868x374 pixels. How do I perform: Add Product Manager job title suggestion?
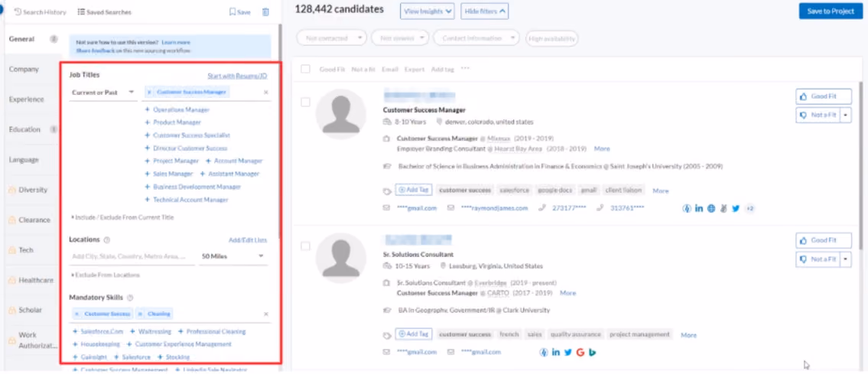click(x=173, y=122)
